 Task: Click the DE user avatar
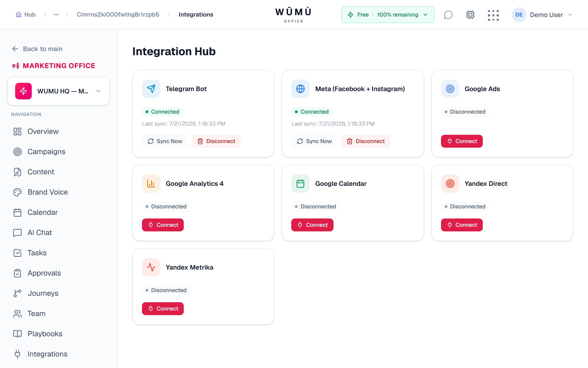[x=519, y=14]
